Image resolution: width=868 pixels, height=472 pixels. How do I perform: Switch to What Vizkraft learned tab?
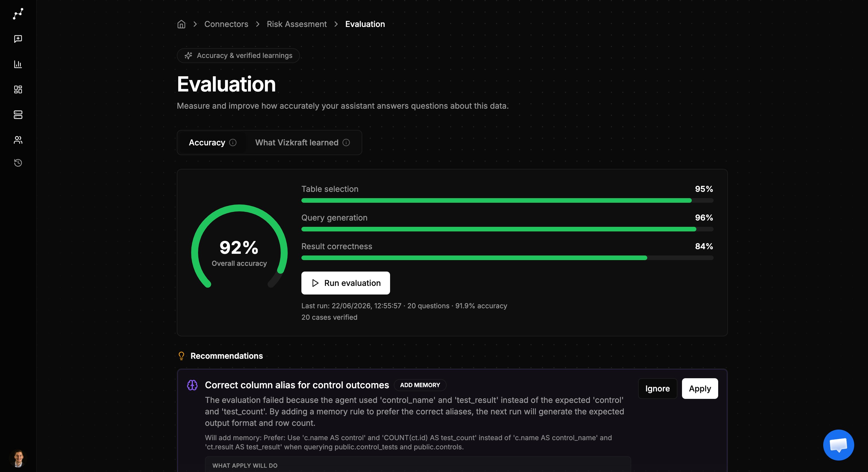[x=302, y=143]
